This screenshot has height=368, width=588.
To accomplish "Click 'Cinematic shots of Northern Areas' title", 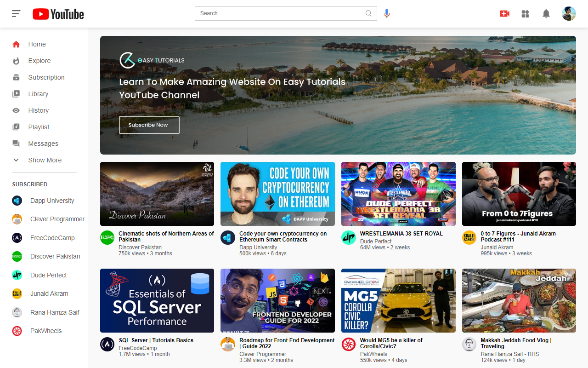I will (166, 236).
